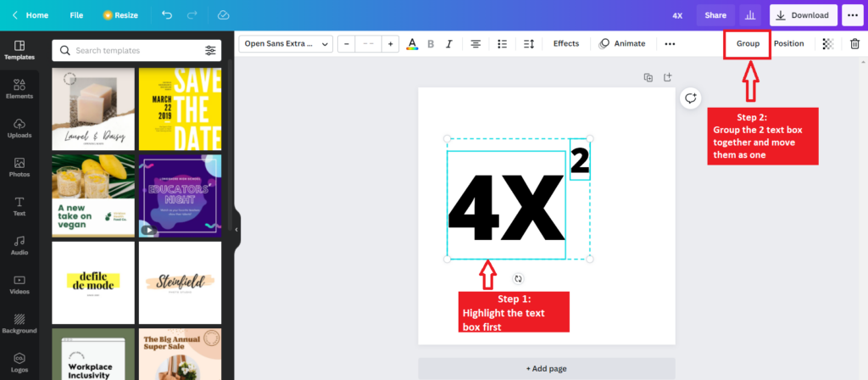
Task: Open the Open Sans Extra font dropdown
Action: (x=286, y=44)
